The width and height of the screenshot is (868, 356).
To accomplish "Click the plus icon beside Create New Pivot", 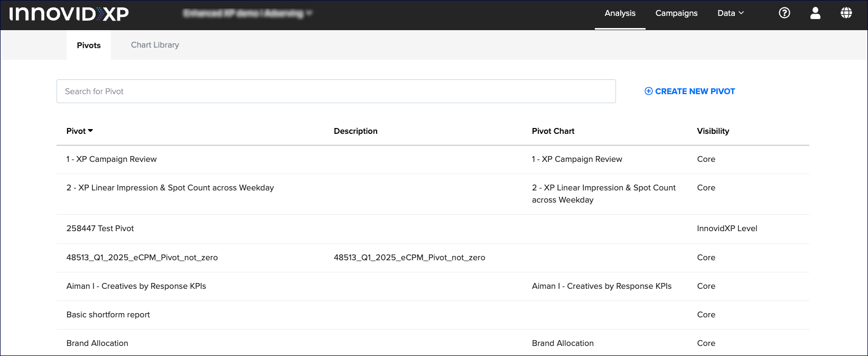I will (649, 91).
